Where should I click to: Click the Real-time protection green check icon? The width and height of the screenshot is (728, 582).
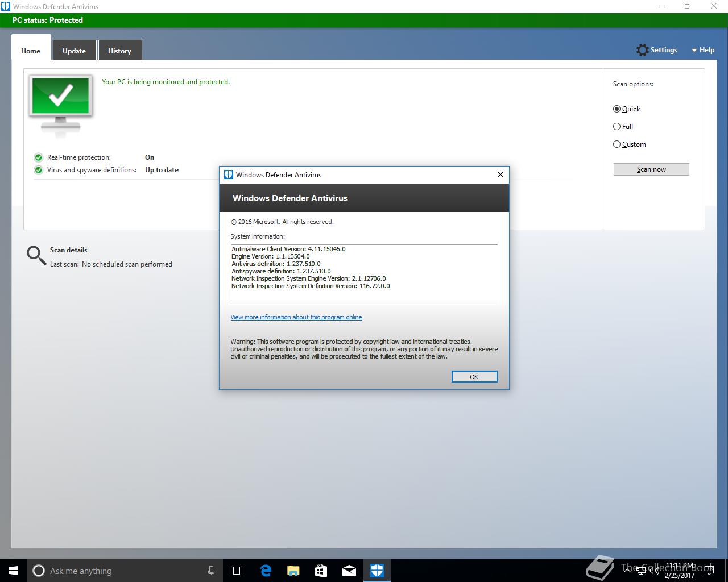click(x=39, y=157)
